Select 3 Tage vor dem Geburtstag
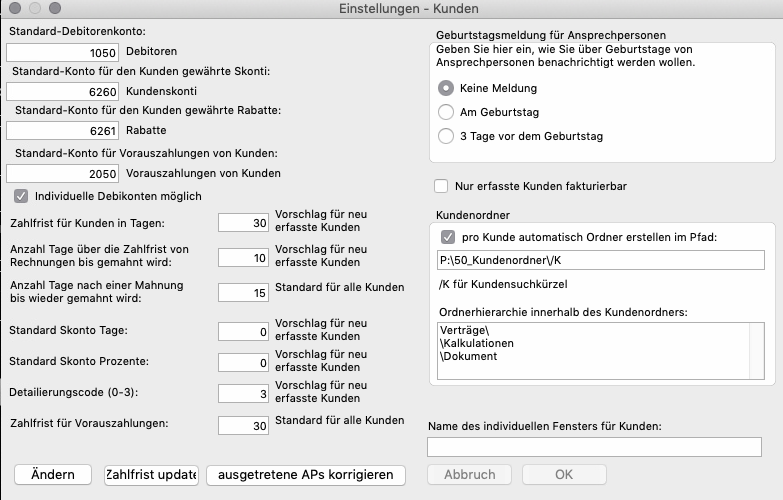 click(446, 136)
